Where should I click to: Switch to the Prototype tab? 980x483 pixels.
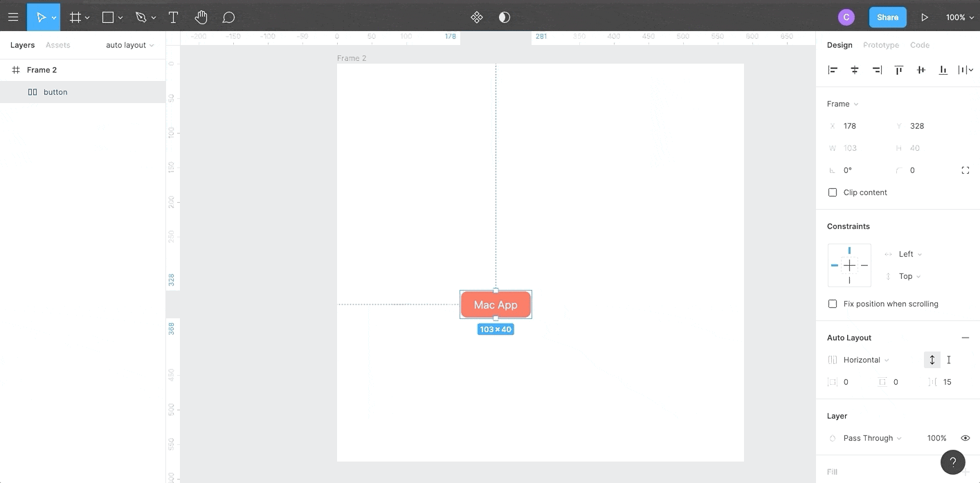881,45
